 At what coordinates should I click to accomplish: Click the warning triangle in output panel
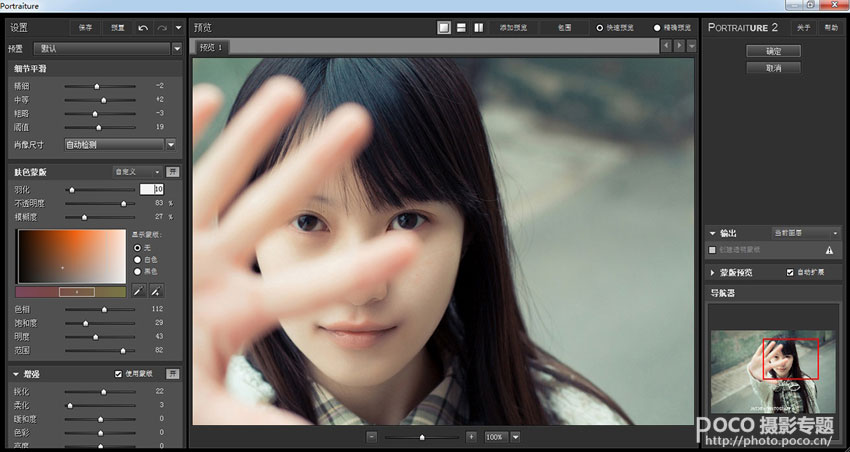pos(829,250)
